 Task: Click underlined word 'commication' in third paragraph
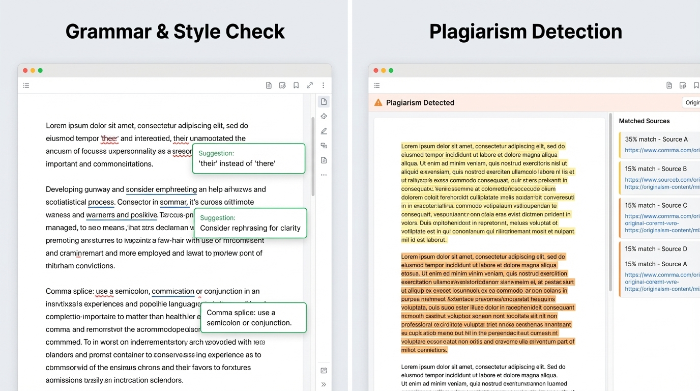[173, 291]
